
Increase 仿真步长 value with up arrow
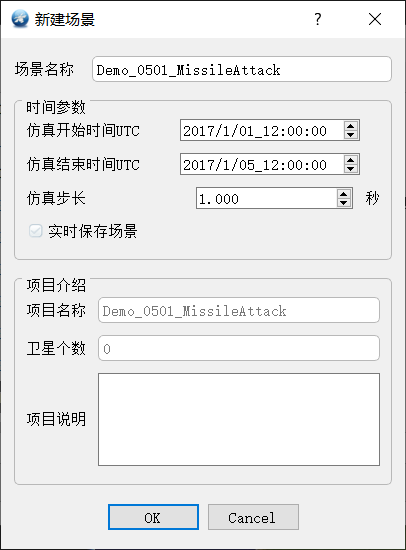coord(344,194)
